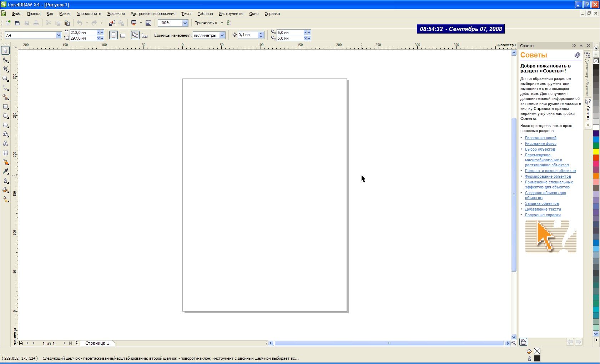The image size is (600, 364).
Task: Set page to portrait orientation
Action: pyautogui.click(x=113, y=35)
